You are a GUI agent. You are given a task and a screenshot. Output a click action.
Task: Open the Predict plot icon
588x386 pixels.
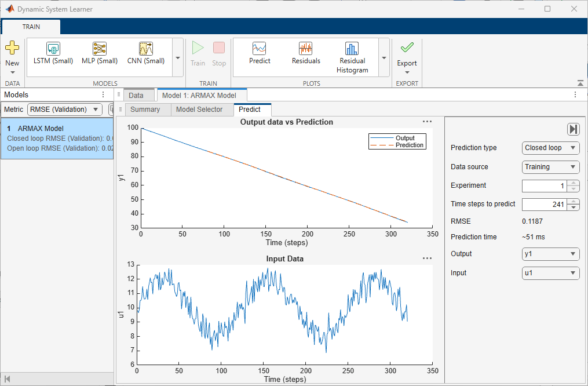click(260, 49)
